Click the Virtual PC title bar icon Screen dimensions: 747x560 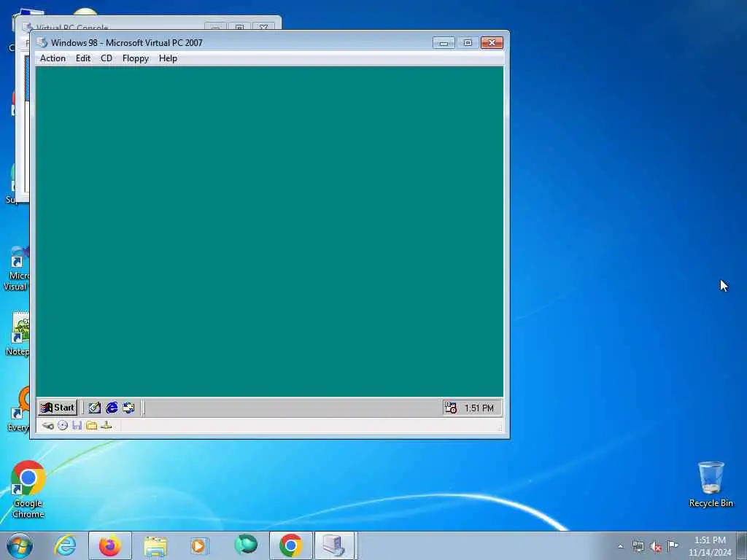42,42
